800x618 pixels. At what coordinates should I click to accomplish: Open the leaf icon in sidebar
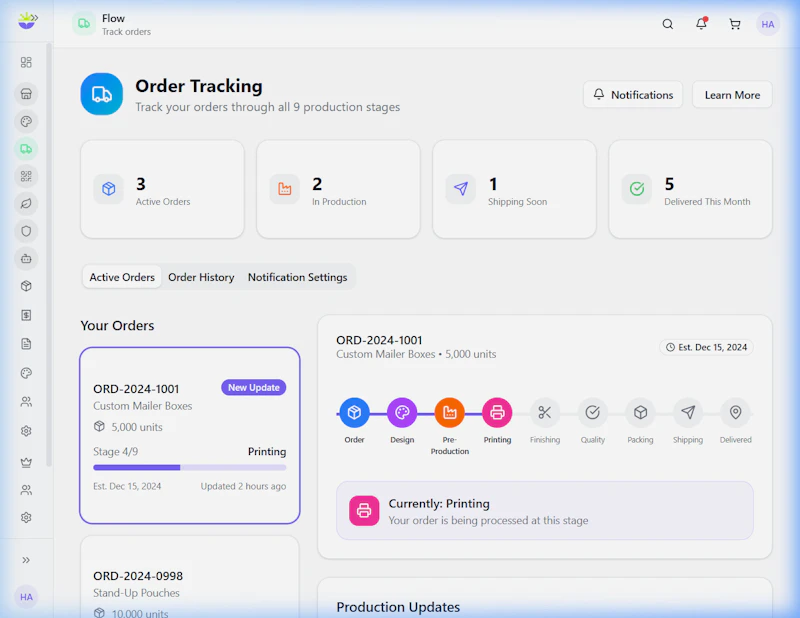click(26, 204)
